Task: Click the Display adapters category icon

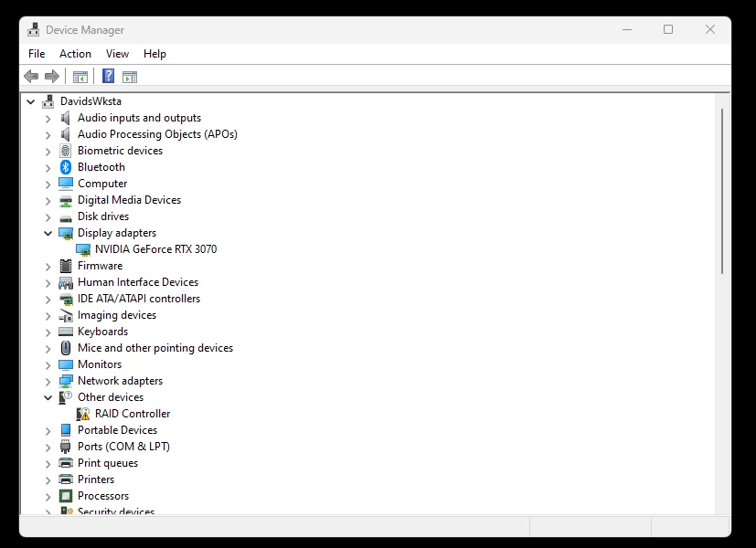Action: (66, 233)
